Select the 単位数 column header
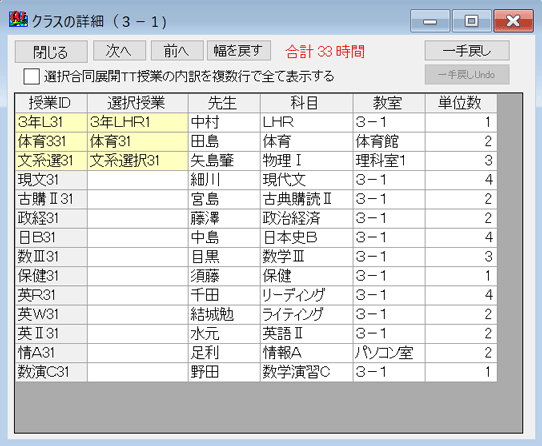Screen dimensions: 542x446 pos(461,103)
